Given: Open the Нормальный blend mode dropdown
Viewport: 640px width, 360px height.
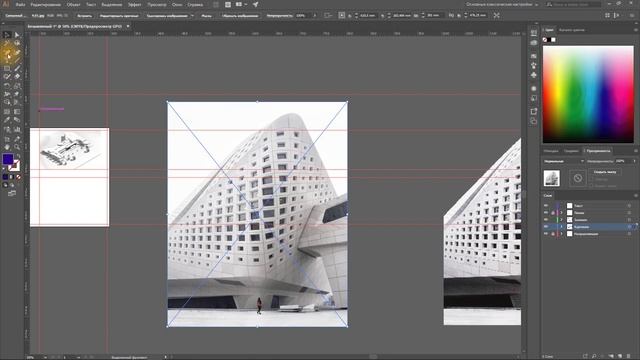Looking at the screenshot, I should pyautogui.click(x=564, y=161).
